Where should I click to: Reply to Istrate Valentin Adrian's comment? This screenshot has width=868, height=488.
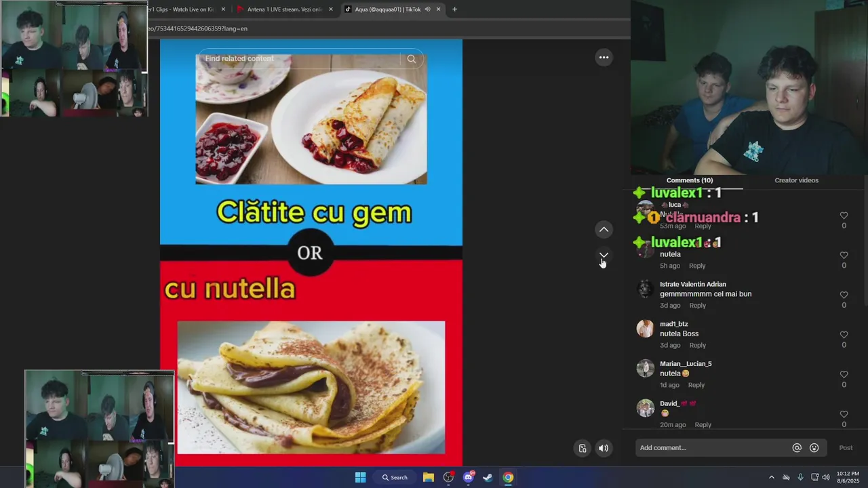[697, 306]
